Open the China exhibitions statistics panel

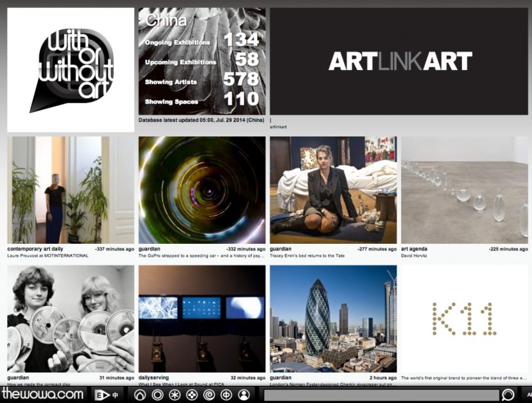click(x=202, y=61)
